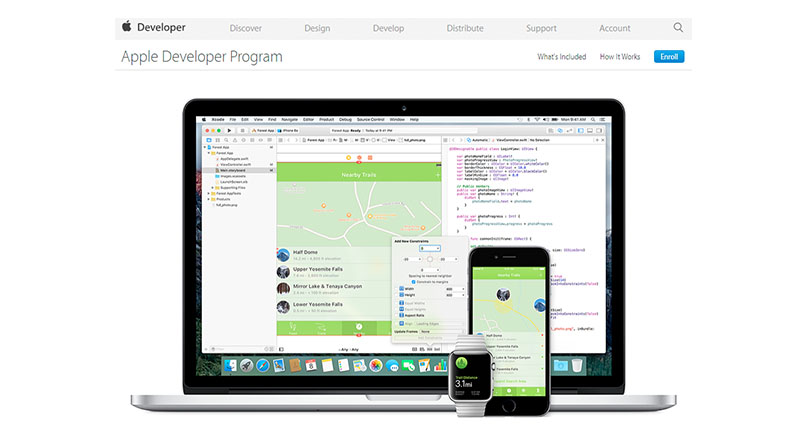Select the Project navigator icon in Xcode

[209, 140]
